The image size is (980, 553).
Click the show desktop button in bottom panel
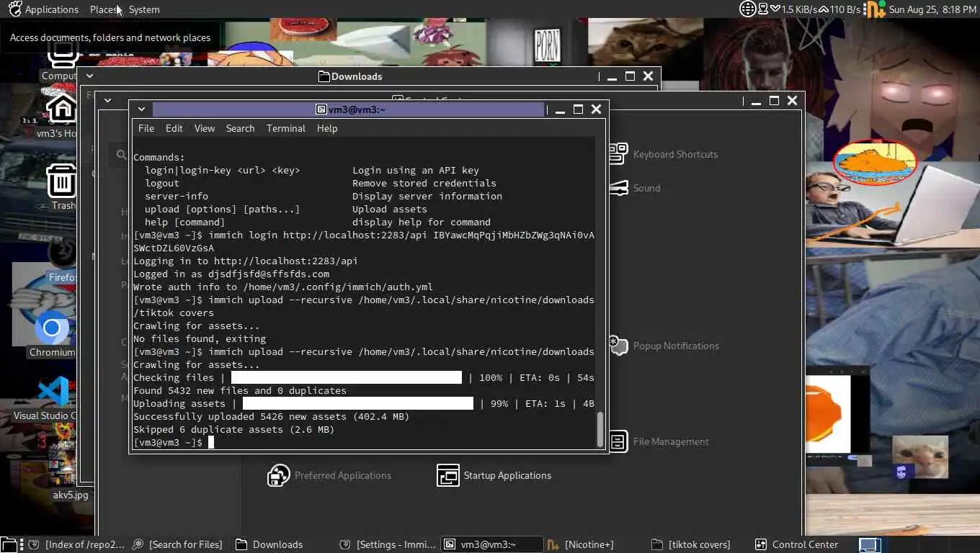click(9, 544)
